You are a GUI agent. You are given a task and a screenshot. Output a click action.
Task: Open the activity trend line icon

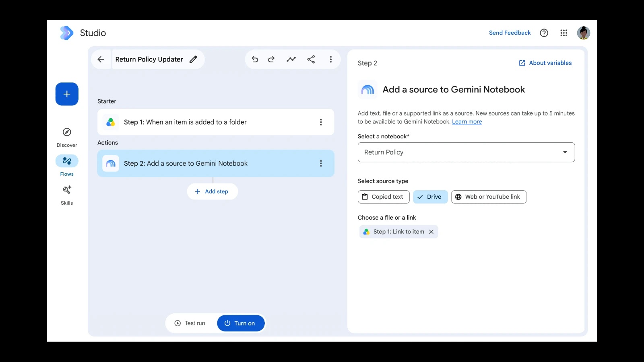(291, 60)
